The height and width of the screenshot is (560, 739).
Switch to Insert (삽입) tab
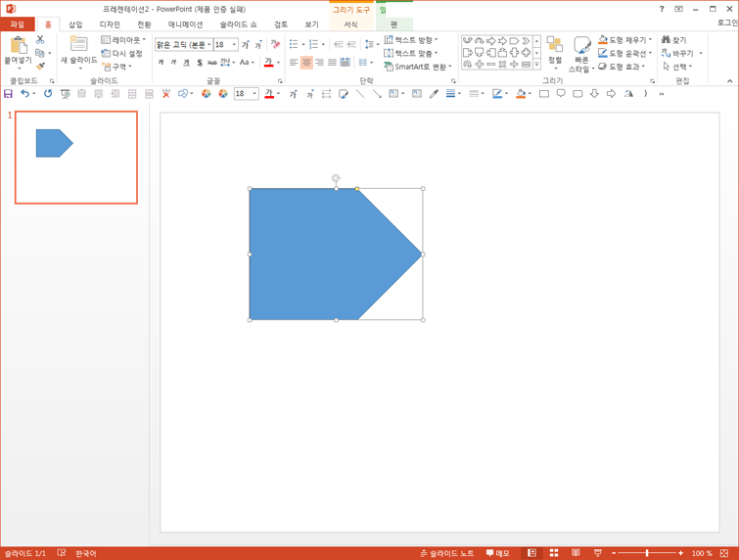pos(75,24)
